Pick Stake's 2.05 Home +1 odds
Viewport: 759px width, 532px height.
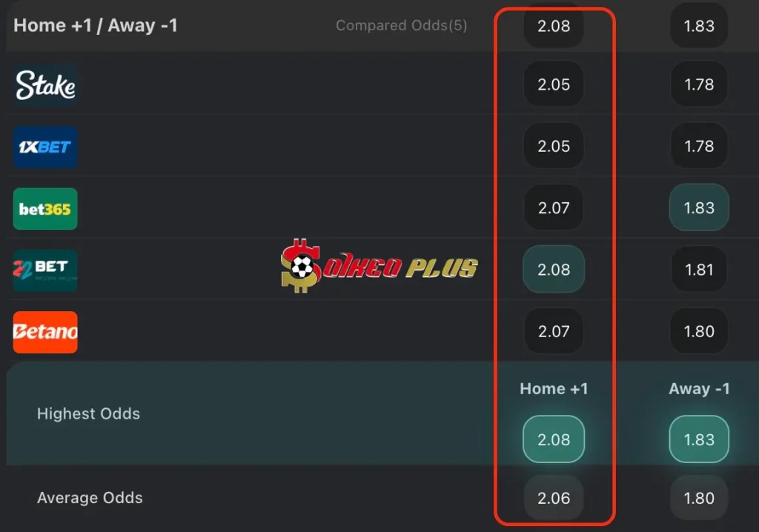click(x=554, y=84)
